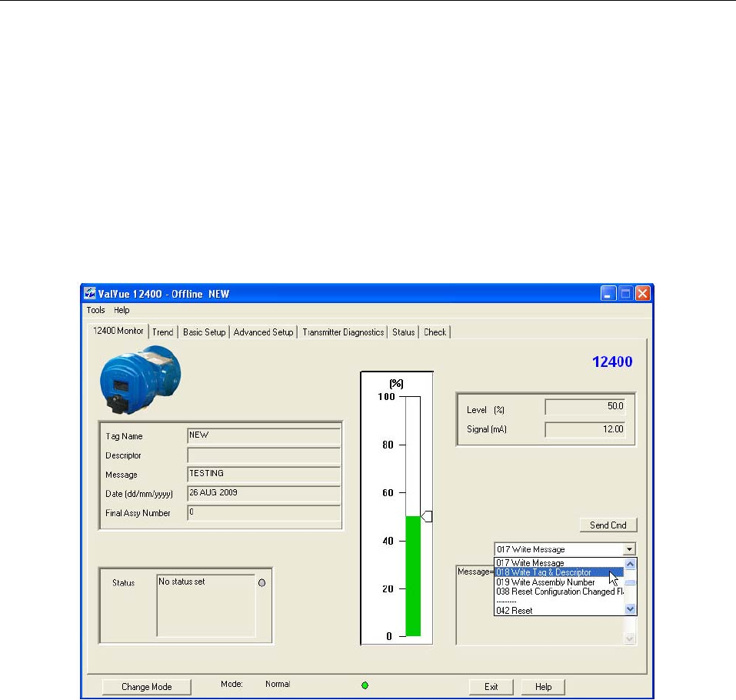
Task: Open the Tools menu
Action: pyautogui.click(x=95, y=310)
